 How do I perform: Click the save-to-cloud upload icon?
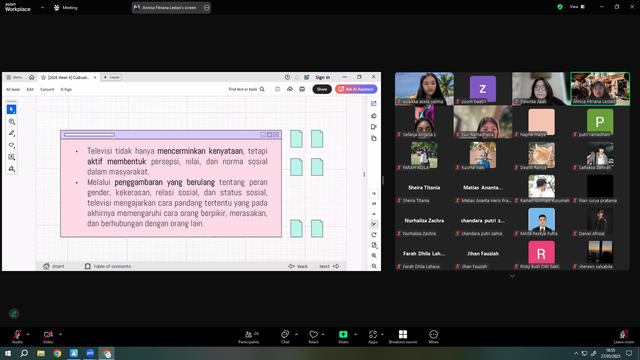pos(290,89)
